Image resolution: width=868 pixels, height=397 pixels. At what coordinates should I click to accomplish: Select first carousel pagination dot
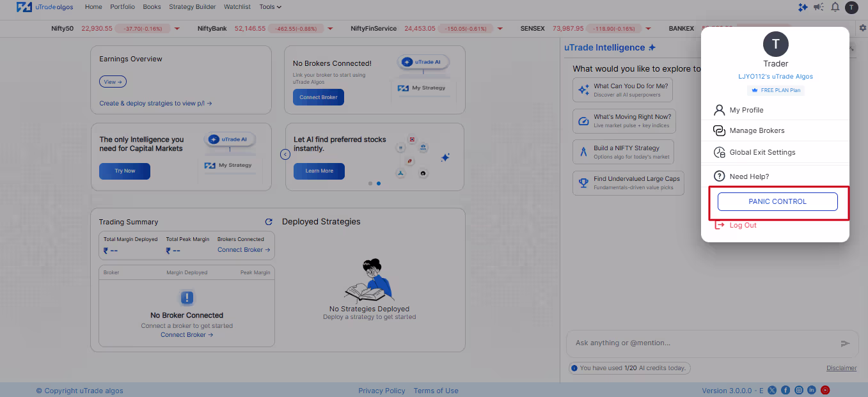tap(370, 183)
